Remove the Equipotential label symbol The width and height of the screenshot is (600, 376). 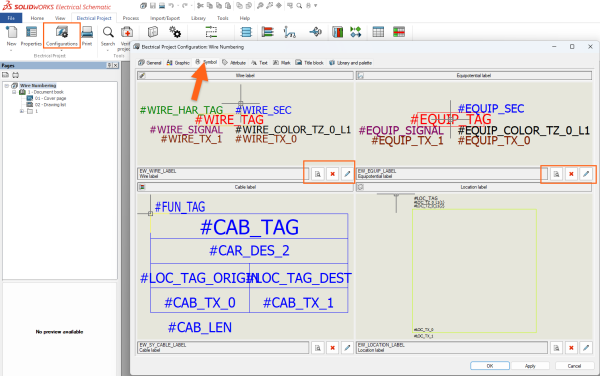[x=571, y=174]
